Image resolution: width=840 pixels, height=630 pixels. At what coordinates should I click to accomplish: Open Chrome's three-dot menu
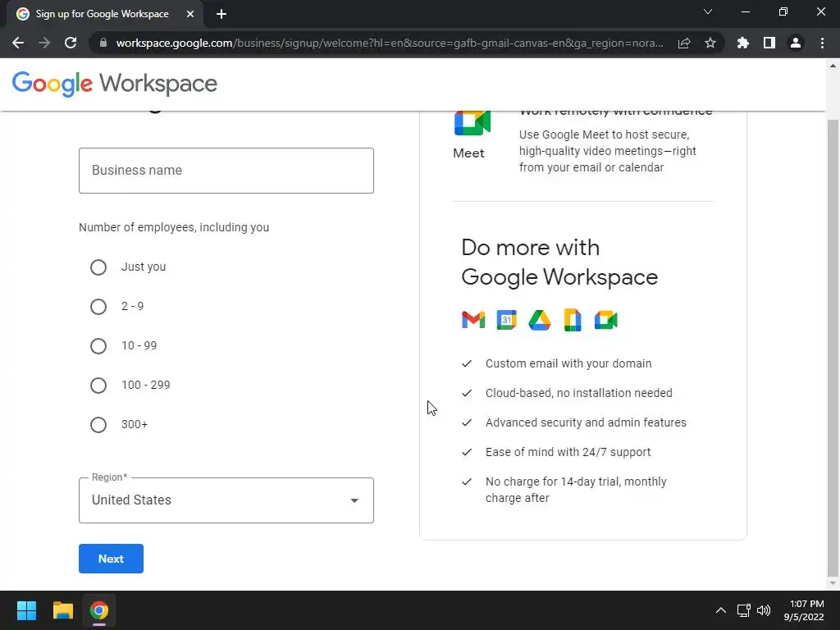coord(822,43)
